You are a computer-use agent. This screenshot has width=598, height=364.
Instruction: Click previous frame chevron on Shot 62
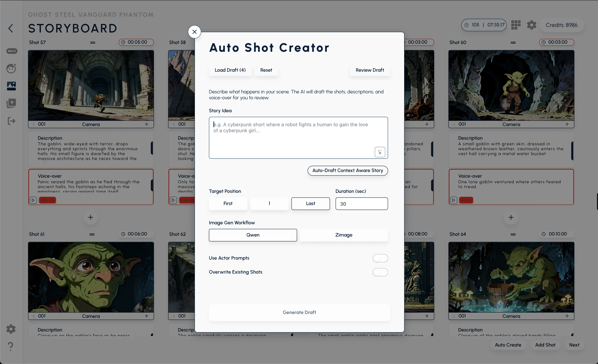pos(174,316)
